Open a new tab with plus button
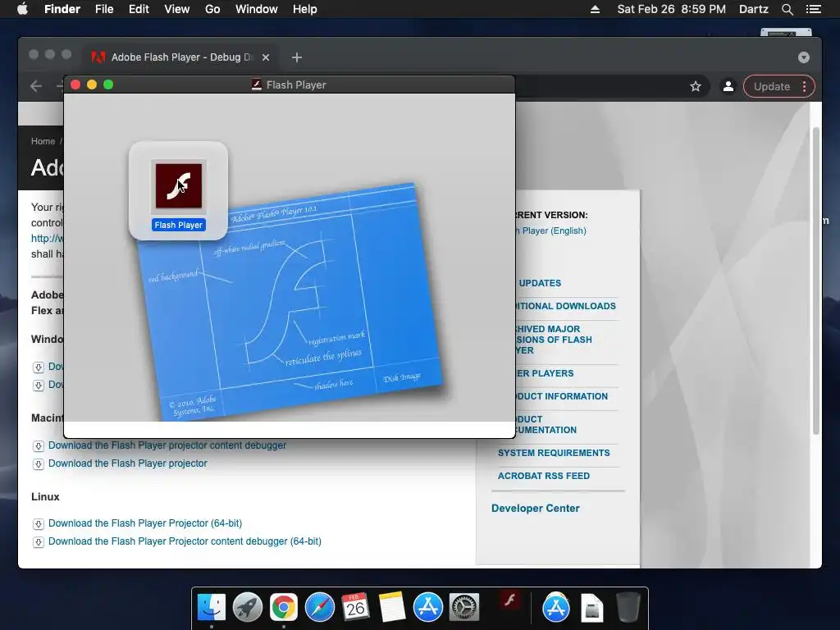The image size is (840, 630). coord(297,57)
